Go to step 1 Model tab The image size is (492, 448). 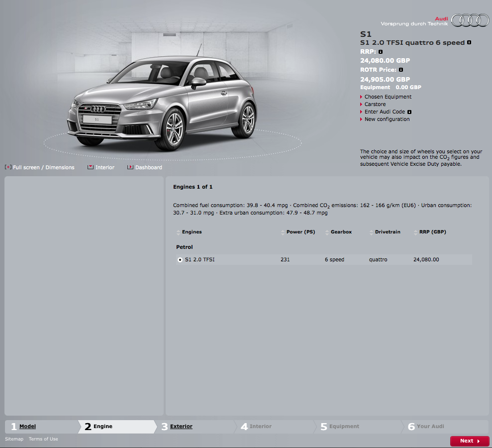[27, 427]
